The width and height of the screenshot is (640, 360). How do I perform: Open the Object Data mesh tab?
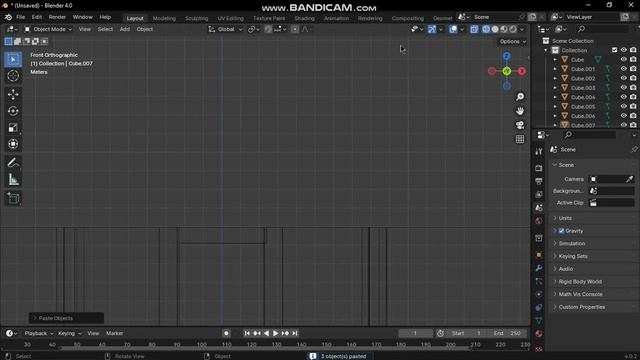click(x=539, y=321)
